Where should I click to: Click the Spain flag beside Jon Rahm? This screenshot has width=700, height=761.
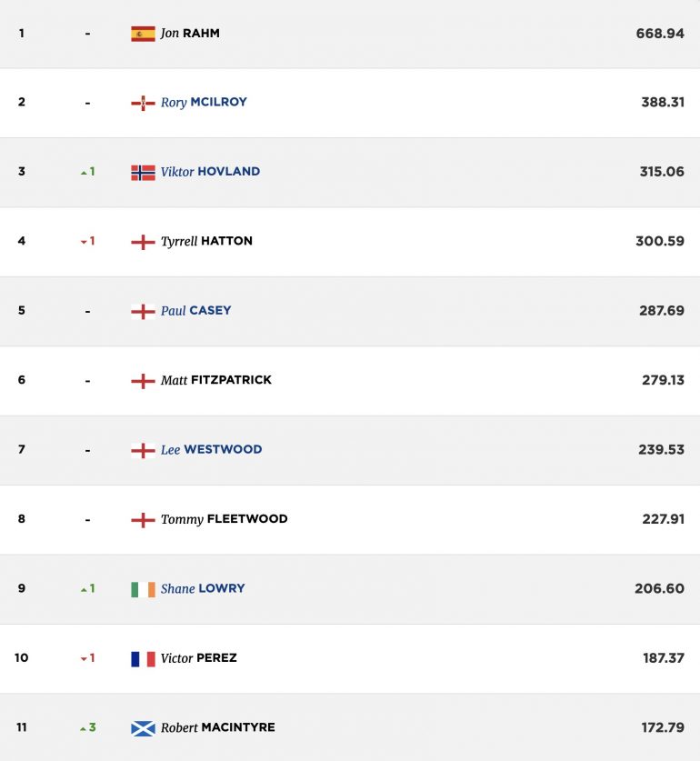(x=144, y=34)
